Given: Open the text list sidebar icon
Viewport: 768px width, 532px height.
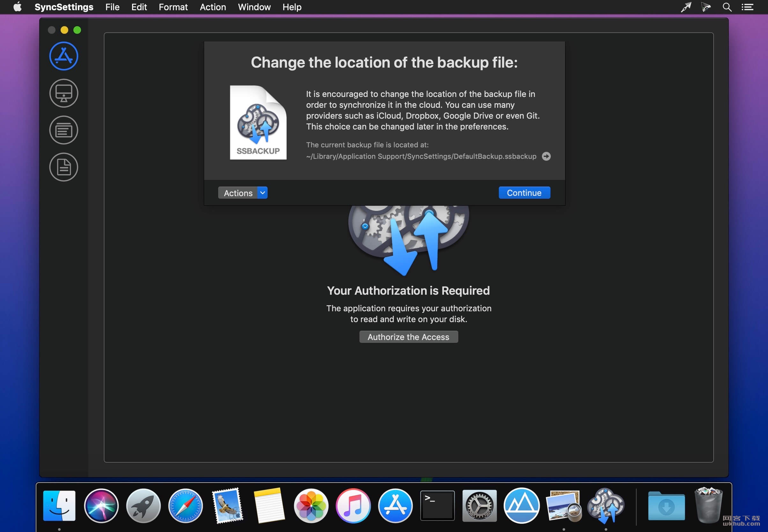Looking at the screenshot, I should tap(64, 130).
